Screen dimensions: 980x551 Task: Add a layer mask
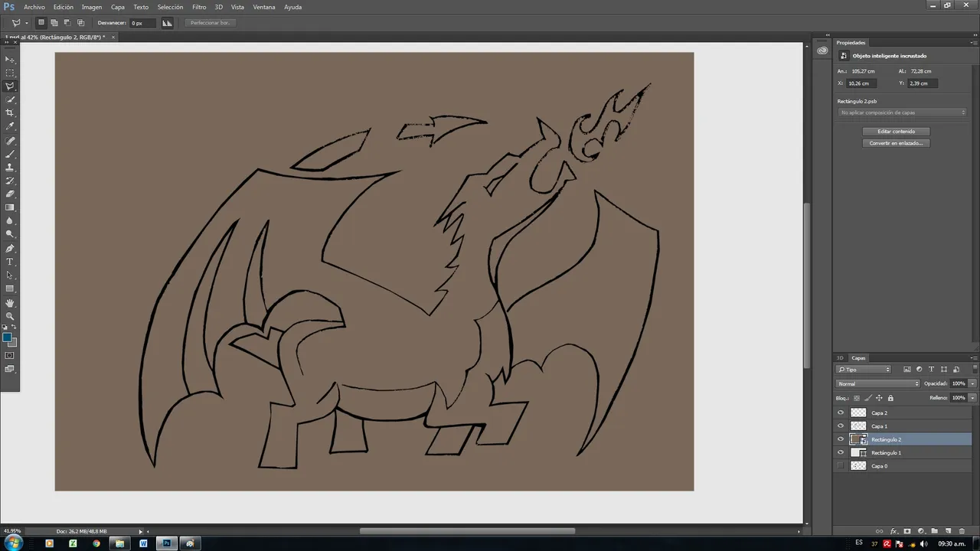907,531
